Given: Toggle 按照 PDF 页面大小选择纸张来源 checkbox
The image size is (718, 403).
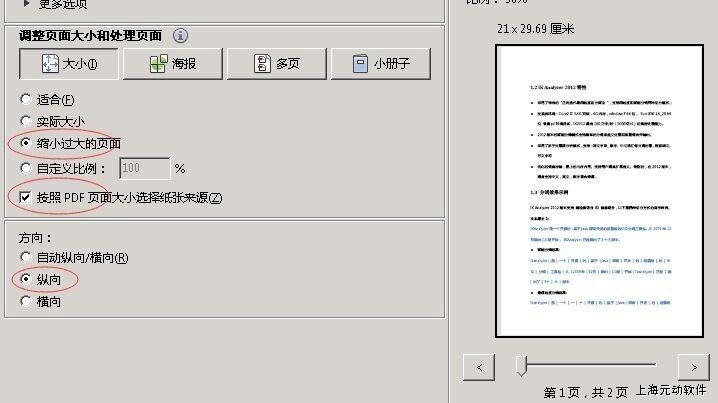Looking at the screenshot, I should pyautogui.click(x=25, y=197).
